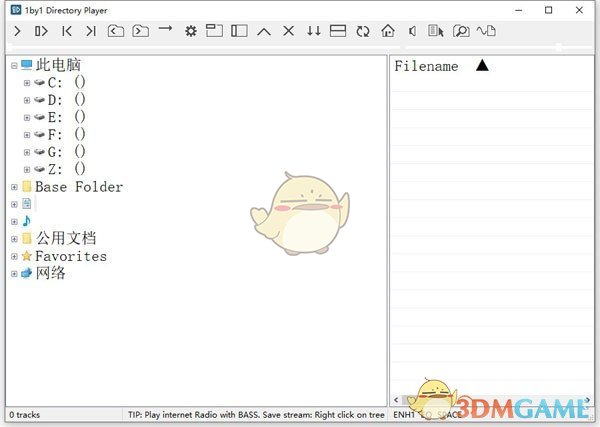Screen dimensions: 600x427
Task: Expand the D: drive node
Action: click(27, 100)
